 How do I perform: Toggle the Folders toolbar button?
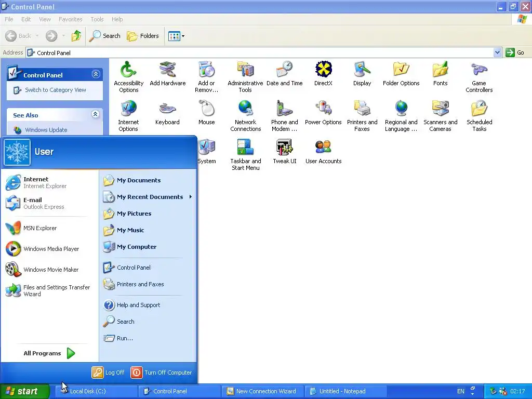[142, 36]
